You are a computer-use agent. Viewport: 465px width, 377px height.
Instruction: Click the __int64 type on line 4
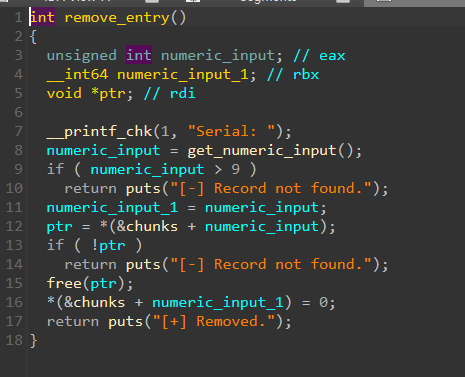point(78,74)
